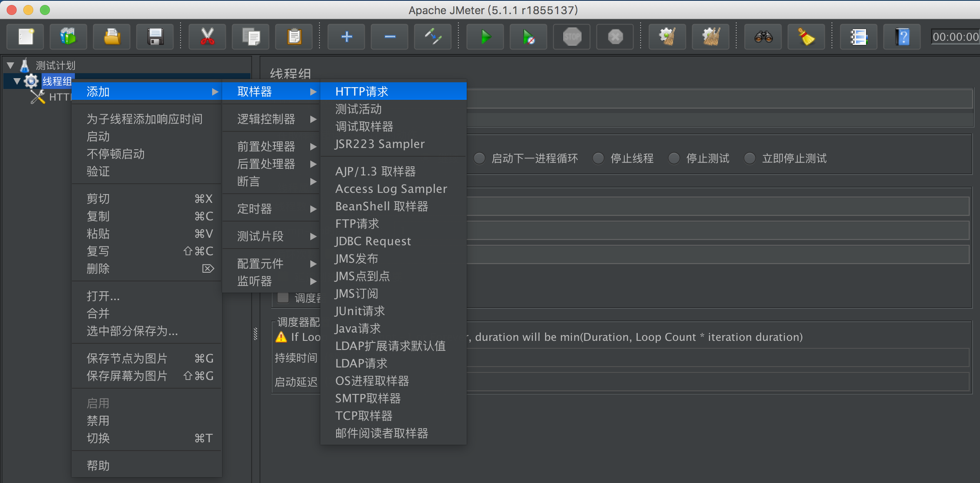The height and width of the screenshot is (483, 980).
Task: Click 选中部分保存为... in context menu
Action: pyautogui.click(x=147, y=331)
